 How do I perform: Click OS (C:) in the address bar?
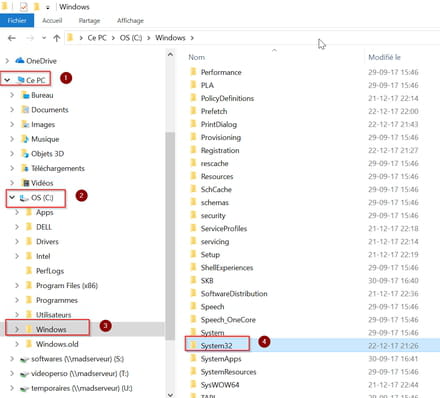tap(131, 38)
